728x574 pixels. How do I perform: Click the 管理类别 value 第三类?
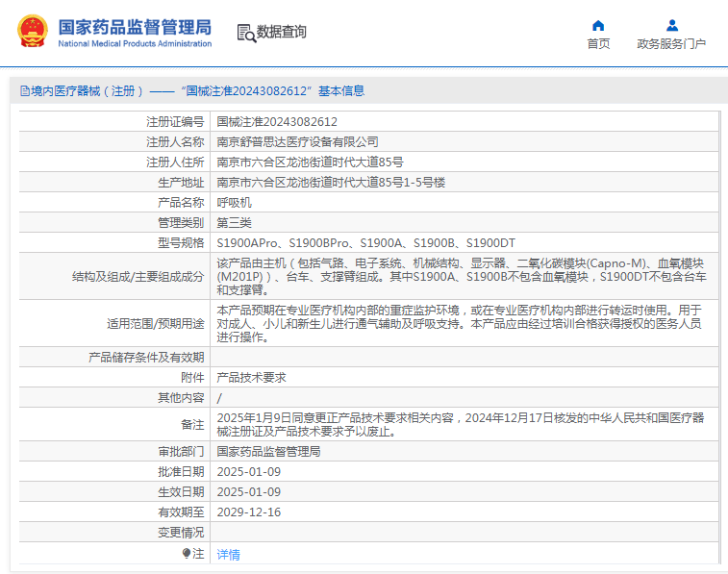click(234, 223)
